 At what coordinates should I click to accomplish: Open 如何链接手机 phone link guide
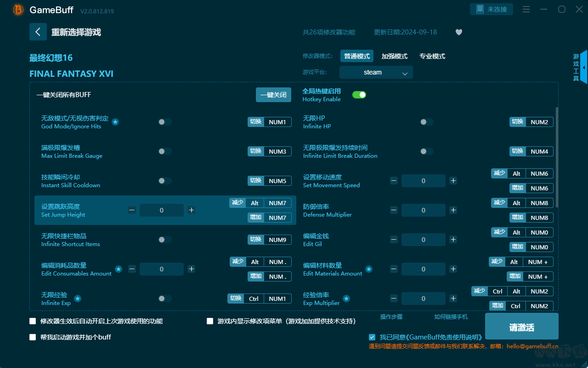451,317
